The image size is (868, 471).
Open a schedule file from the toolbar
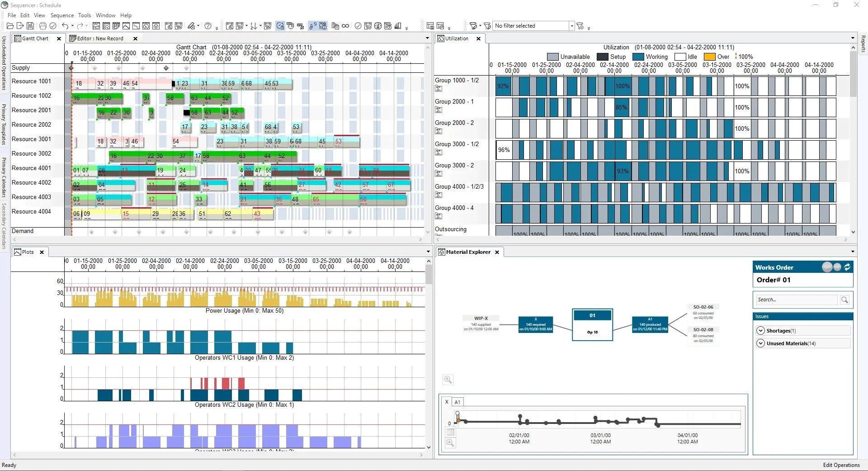tap(10, 26)
